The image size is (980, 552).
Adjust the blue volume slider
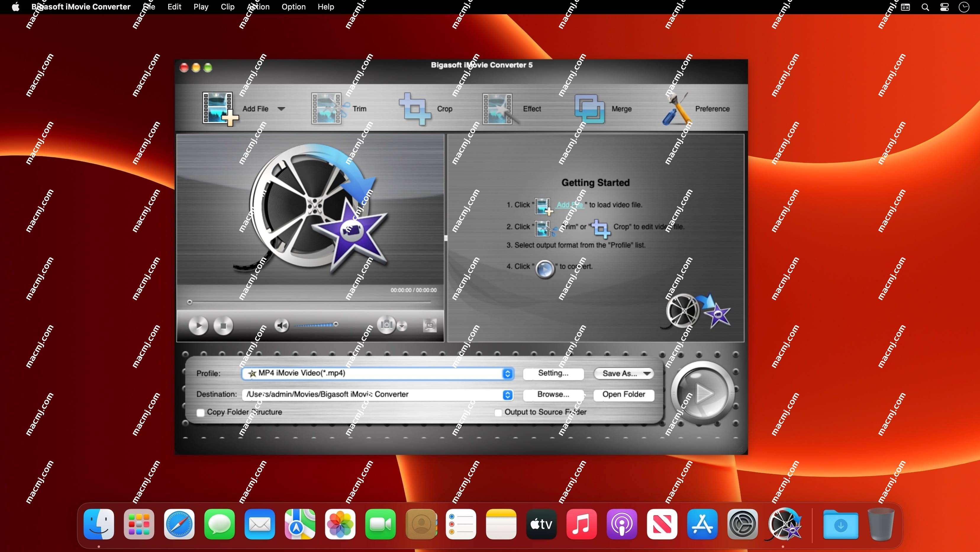click(x=316, y=325)
